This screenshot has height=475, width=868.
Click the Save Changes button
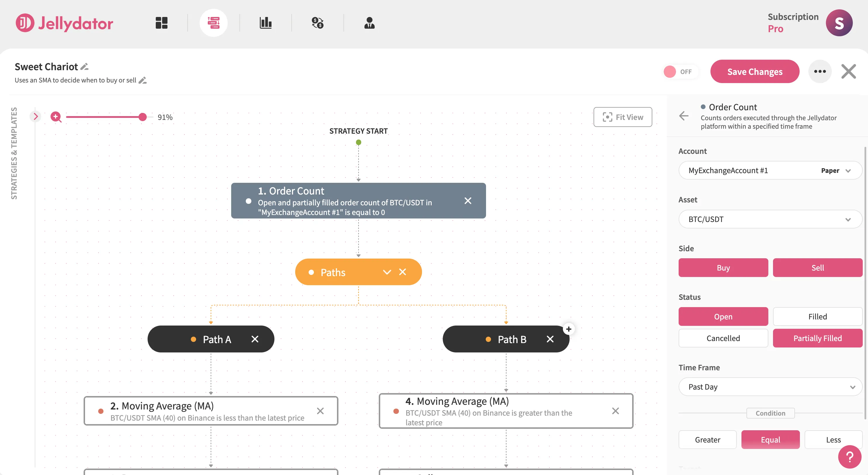[755, 71]
